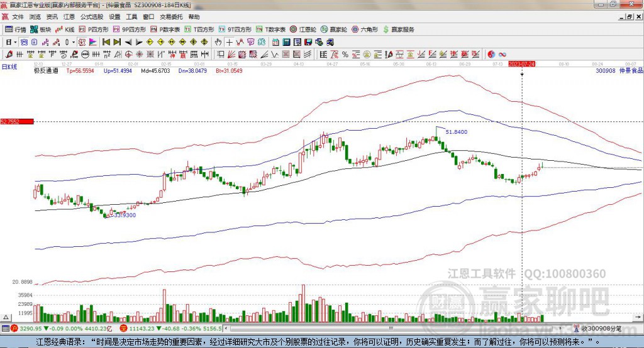Image resolution: width=644 pixels, height=348 pixels.
Task: Click the 极反通道 indicator label
Action: 46,71
